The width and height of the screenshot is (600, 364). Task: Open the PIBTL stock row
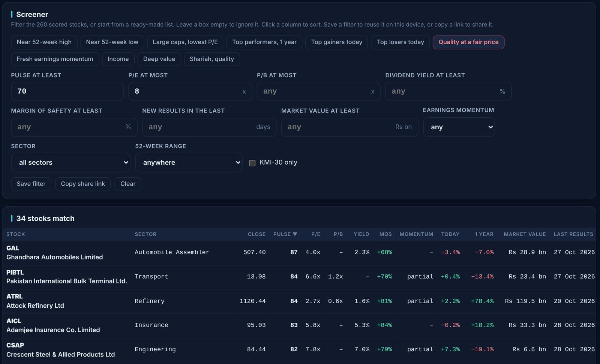coord(299,277)
